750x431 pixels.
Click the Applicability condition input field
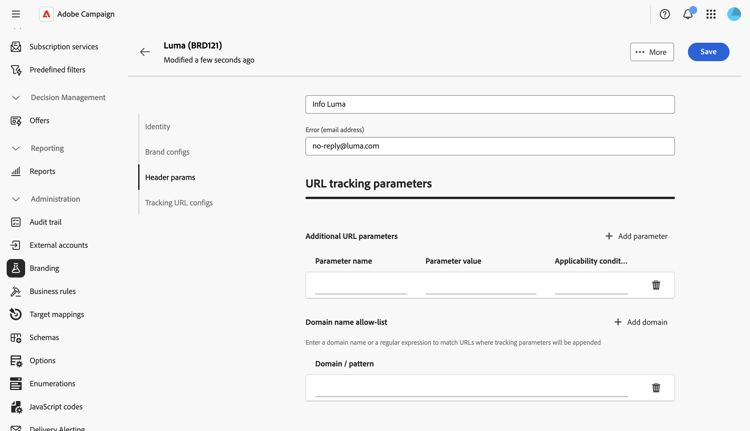pyautogui.click(x=591, y=286)
